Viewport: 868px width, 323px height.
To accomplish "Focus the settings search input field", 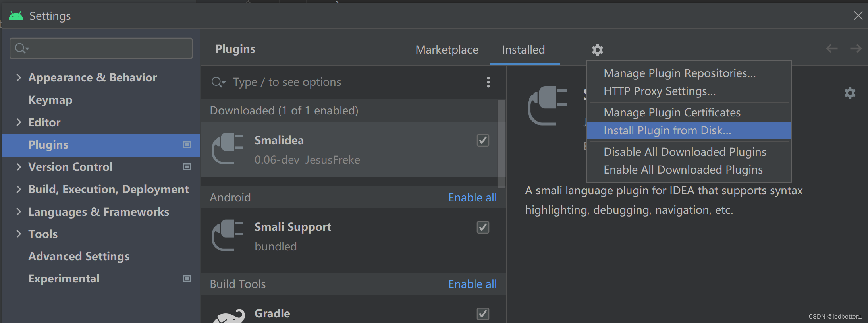I will pyautogui.click(x=101, y=48).
